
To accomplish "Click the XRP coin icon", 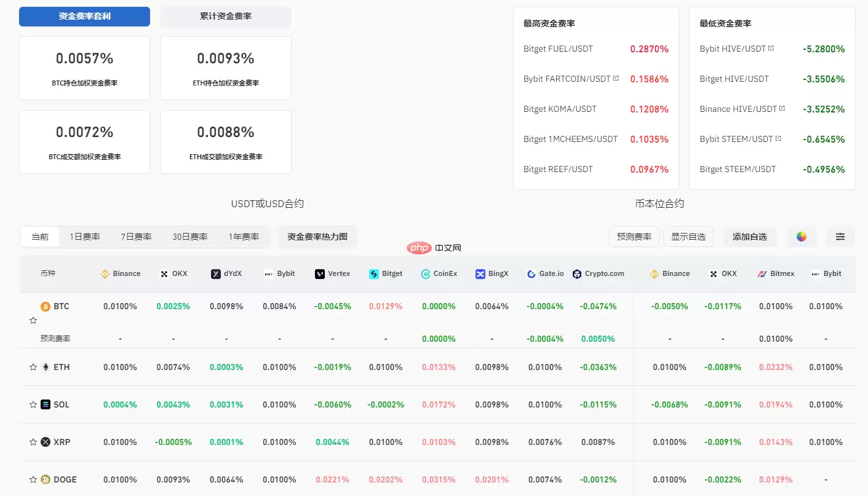I will coord(46,442).
